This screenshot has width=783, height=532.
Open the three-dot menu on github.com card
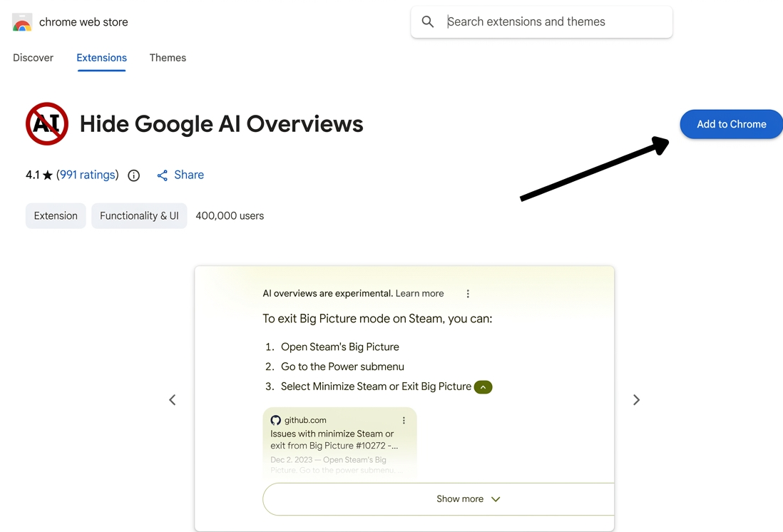[404, 421]
